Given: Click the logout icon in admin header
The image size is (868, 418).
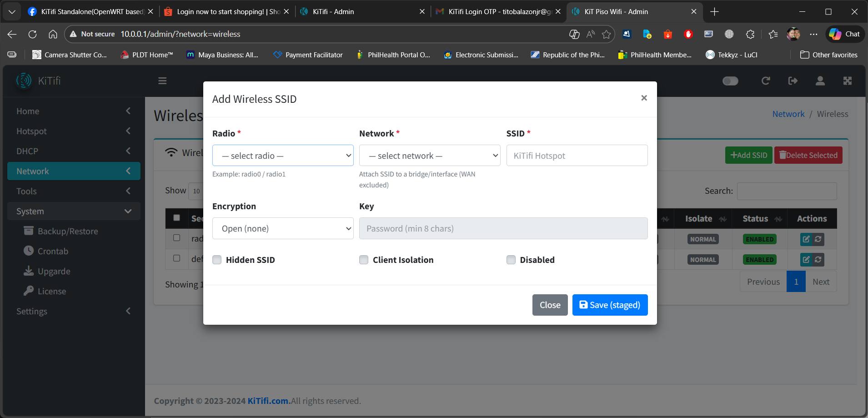Looking at the screenshot, I should pyautogui.click(x=793, y=81).
